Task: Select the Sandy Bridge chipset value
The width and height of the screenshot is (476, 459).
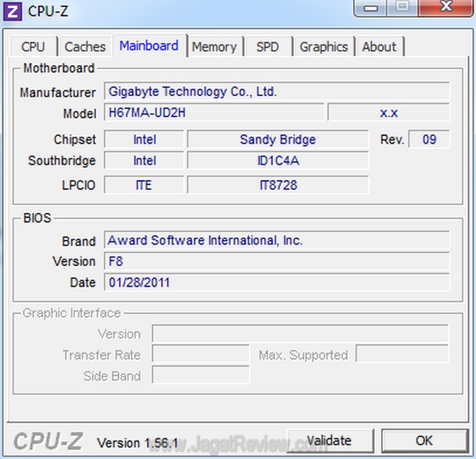Action: coord(278,140)
